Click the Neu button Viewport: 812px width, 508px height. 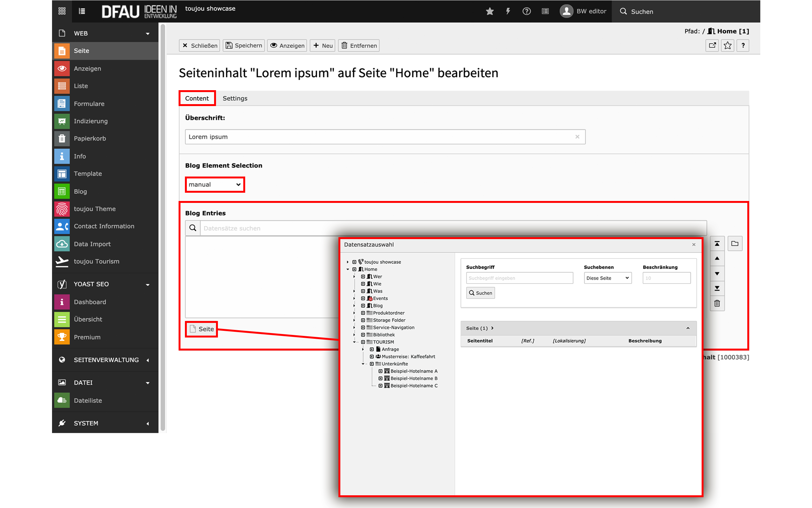coord(323,45)
